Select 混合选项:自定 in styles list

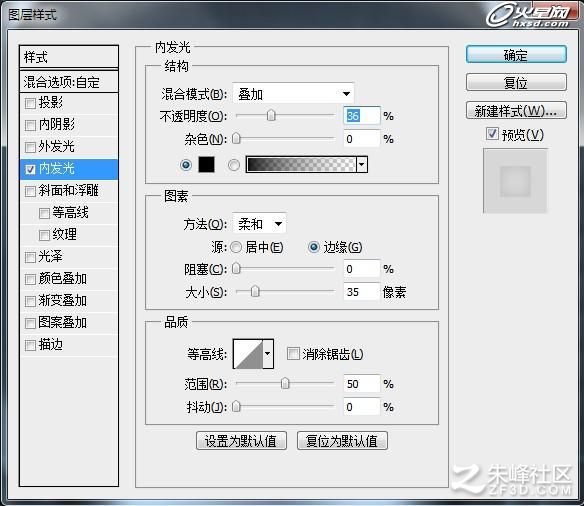tap(69, 82)
